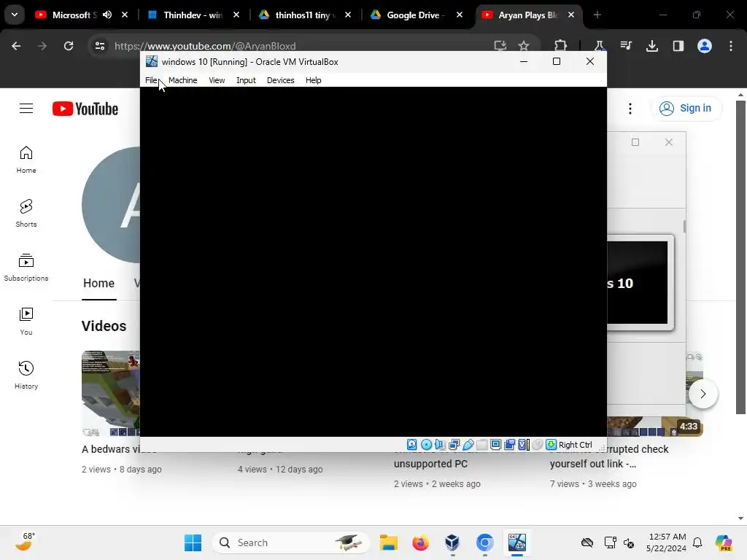Open the Machine menu in VirtualBox

pos(183,80)
